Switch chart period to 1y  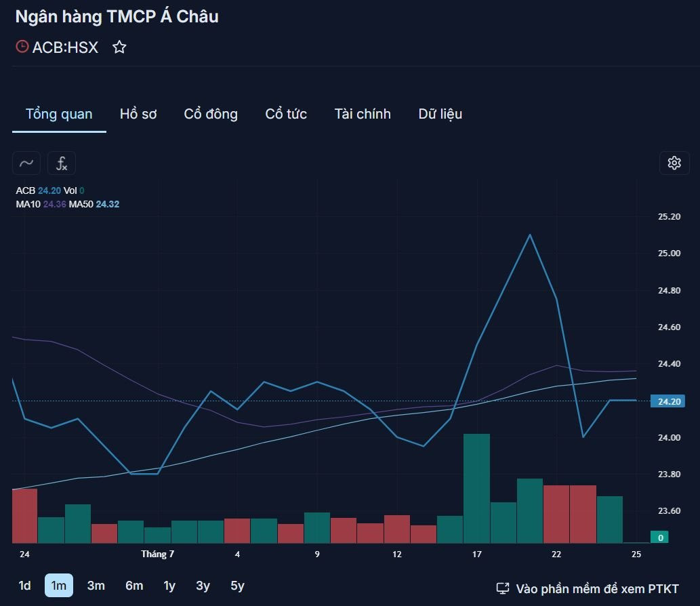coord(169,586)
